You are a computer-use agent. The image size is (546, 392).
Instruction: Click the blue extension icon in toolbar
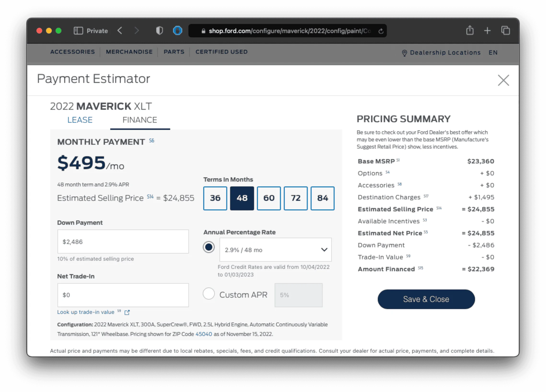(178, 31)
